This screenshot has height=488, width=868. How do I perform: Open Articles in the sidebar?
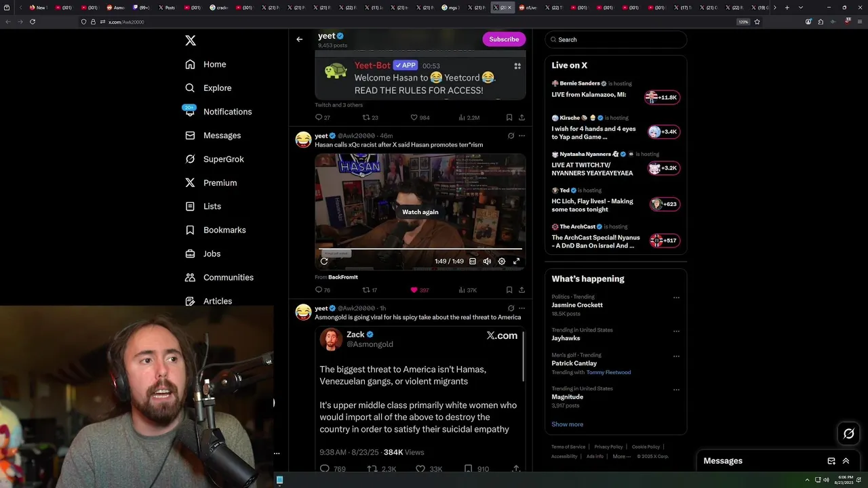(208, 301)
